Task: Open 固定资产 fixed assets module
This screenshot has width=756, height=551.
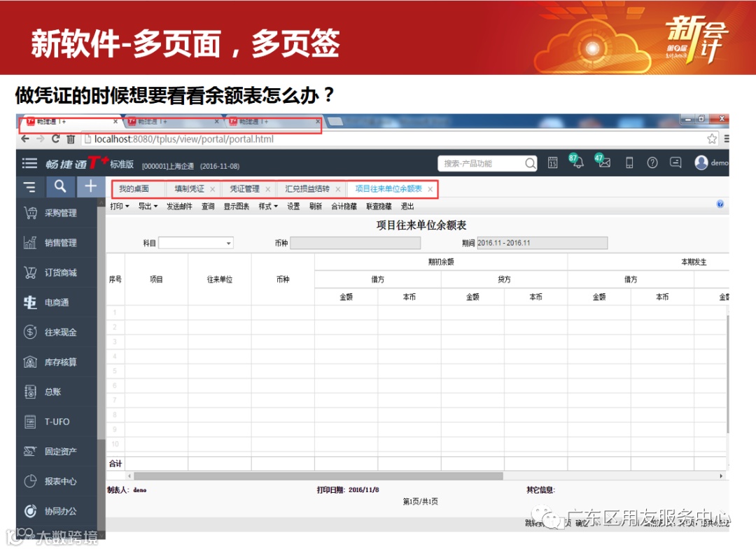Action: pos(57,452)
